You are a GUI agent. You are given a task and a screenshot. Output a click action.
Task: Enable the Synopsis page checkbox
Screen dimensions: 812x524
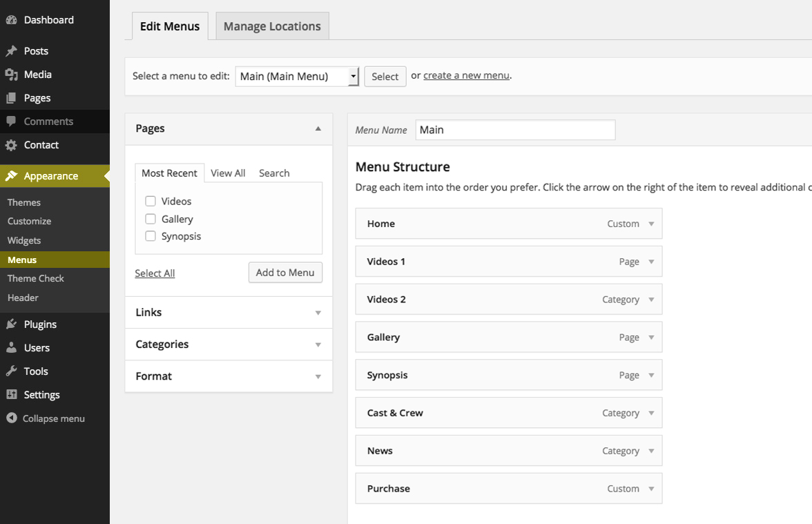[151, 236]
